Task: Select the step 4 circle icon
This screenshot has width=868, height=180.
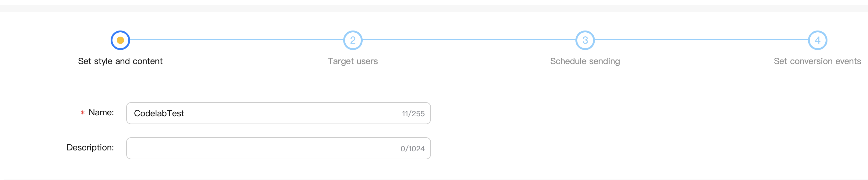Action: [817, 40]
